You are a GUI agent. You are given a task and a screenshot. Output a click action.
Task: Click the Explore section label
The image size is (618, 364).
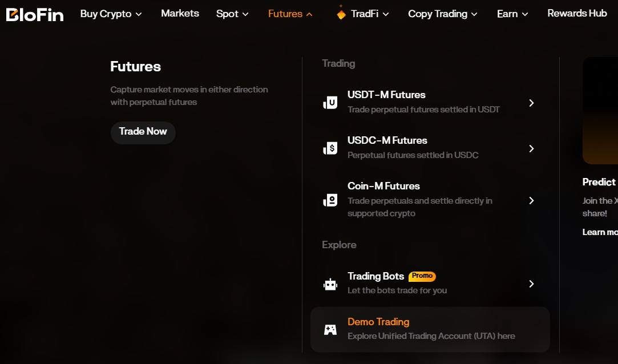tap(339, 245)
